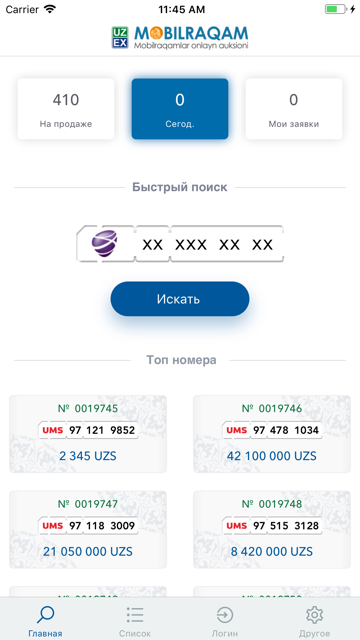This screenshot has height=640, width=360.
Task: Tap the XXX XX XX number field
Action: point(227,244)
